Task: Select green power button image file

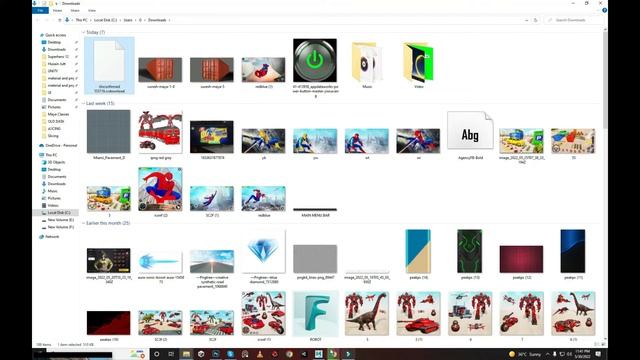Action: [x=315, y=60]
